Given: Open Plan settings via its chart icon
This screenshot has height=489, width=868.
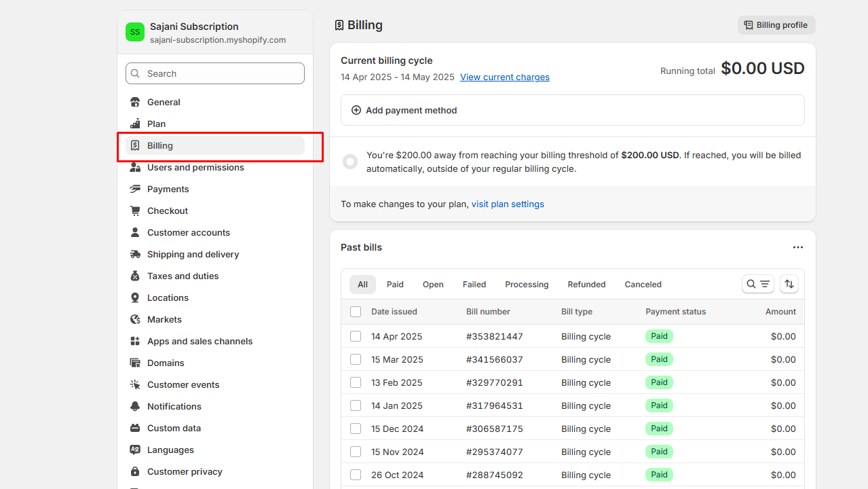Looking at the screenshot, I should [x=135, y=124].
